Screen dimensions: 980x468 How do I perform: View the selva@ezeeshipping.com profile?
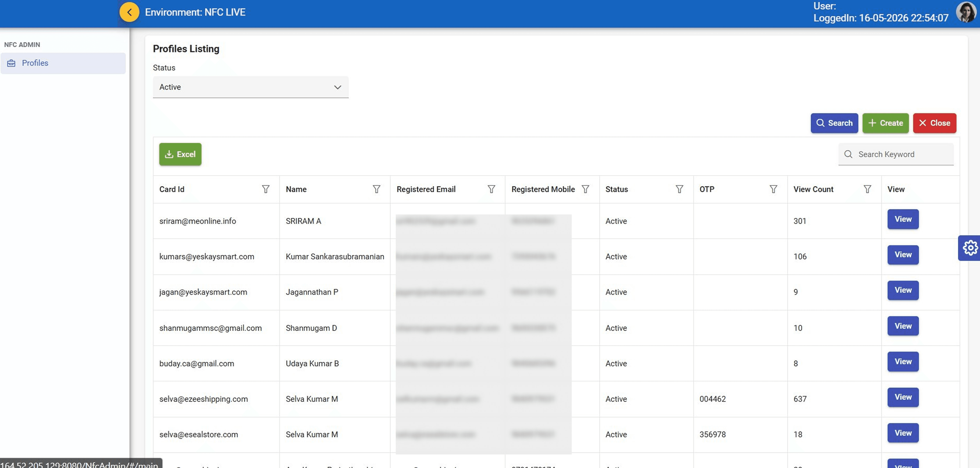coord(903,397)
